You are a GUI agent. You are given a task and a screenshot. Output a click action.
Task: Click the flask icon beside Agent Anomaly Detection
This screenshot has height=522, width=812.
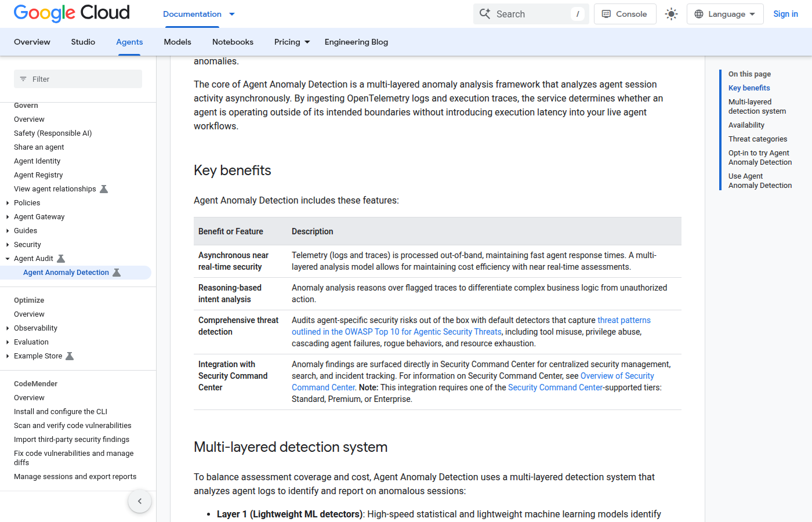point(117,273)
